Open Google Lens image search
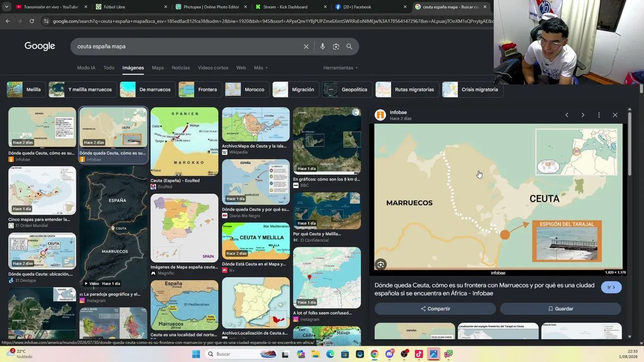The height and width of the screenshot is (362, 644). click(x=336, y=46)
